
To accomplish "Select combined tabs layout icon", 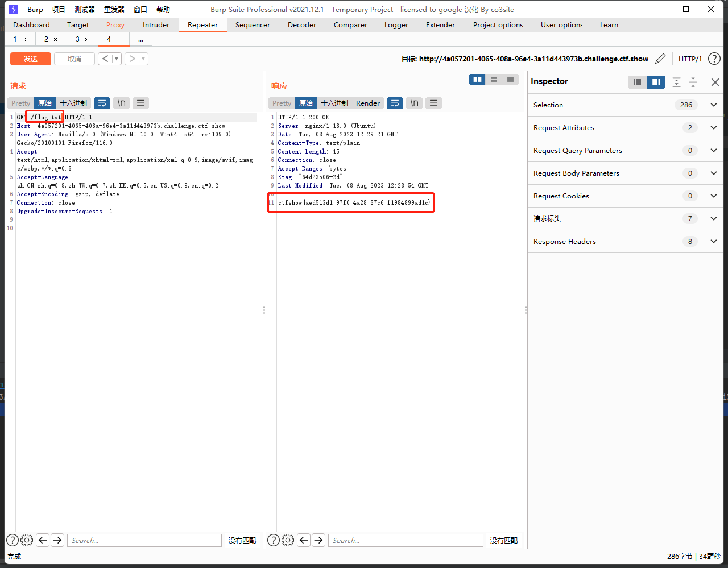I will point(510,80).
